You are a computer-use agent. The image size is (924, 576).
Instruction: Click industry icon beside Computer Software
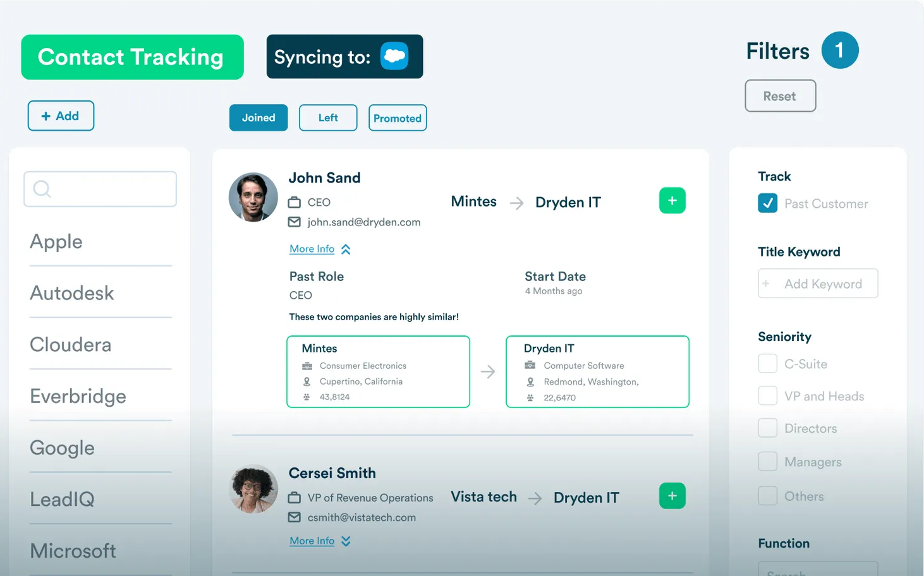530,365
